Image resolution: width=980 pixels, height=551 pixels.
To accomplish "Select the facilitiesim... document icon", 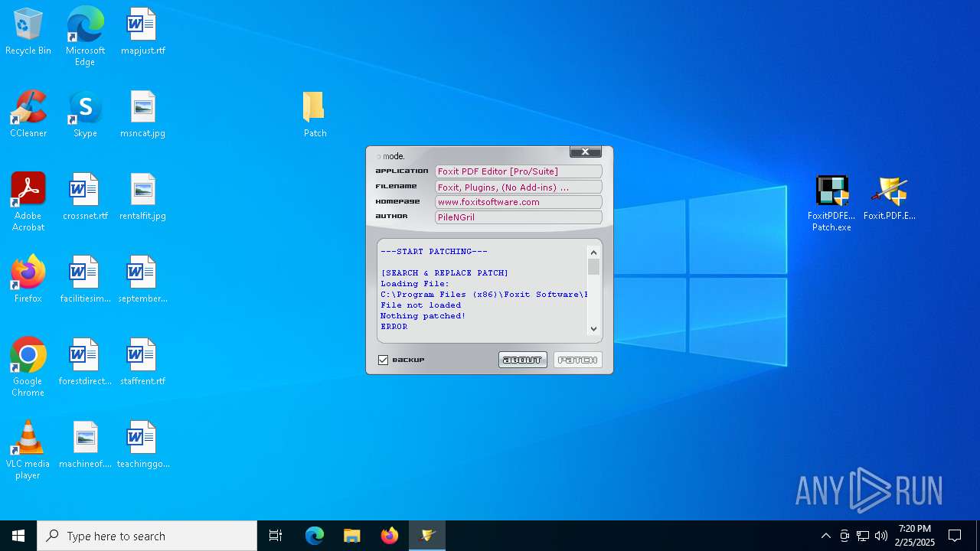I will [85, 280].
